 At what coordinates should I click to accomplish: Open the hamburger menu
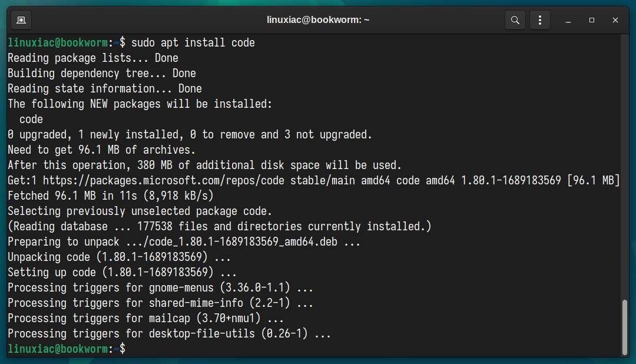540,19
